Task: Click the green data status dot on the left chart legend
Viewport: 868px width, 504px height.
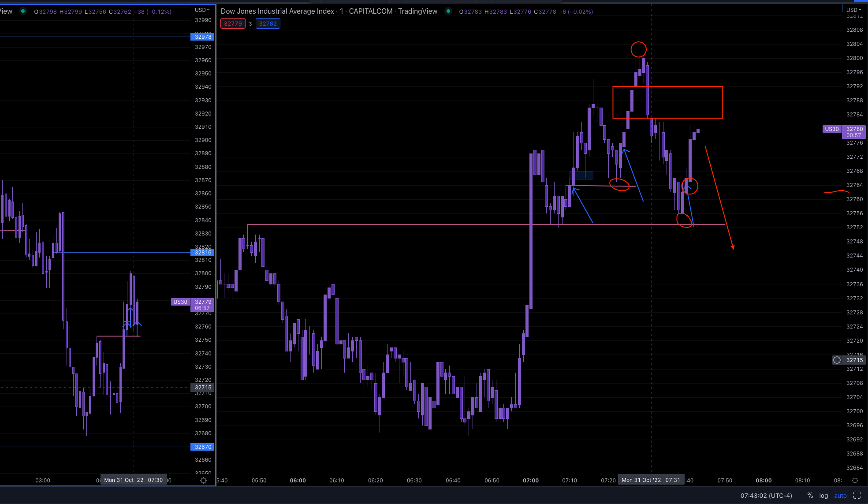Action: click(x=22, y=11)
